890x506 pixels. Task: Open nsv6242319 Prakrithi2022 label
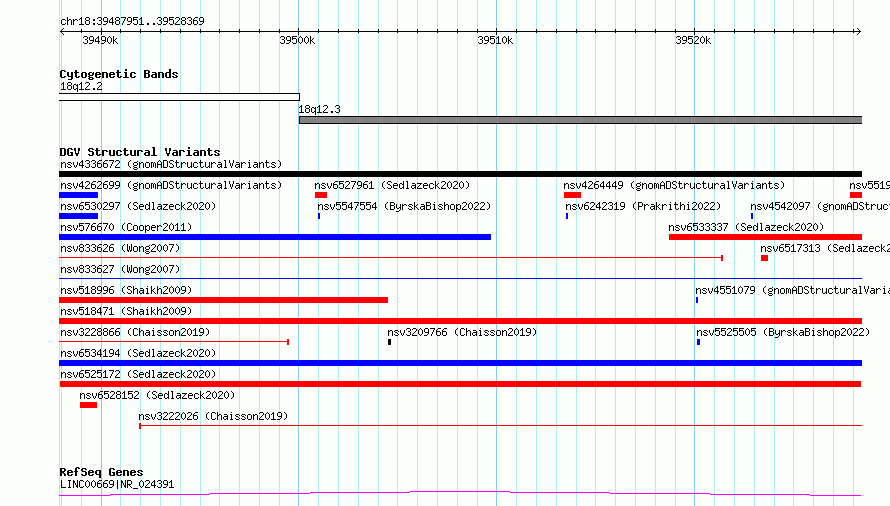[x=643, y=206]
